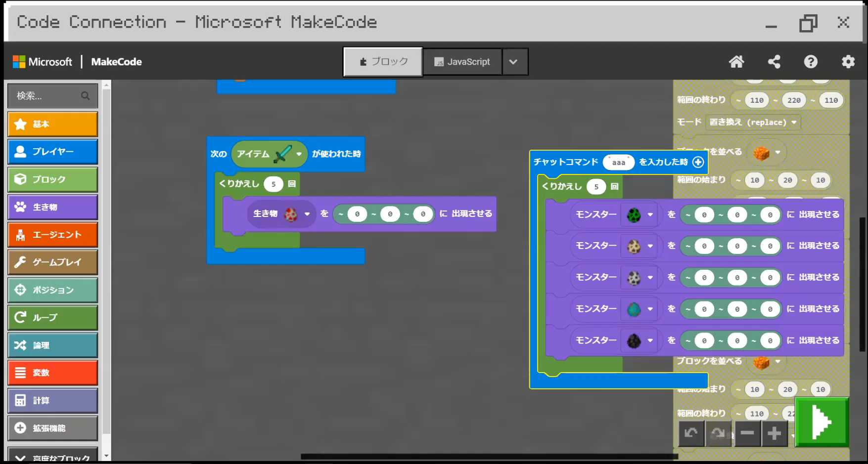Switch to the JavaScript editor tab
868x464 pixels.
462,62
